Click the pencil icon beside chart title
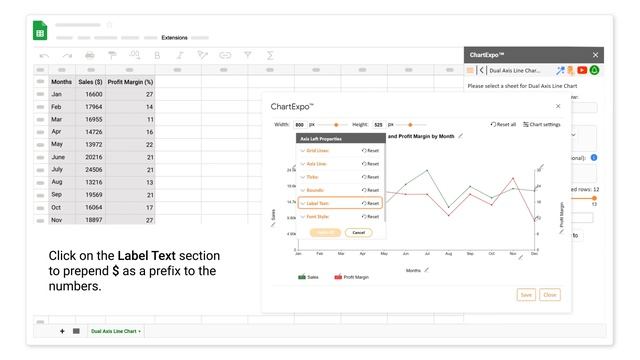This screenshot has height=360, width=640. [460, 136]
